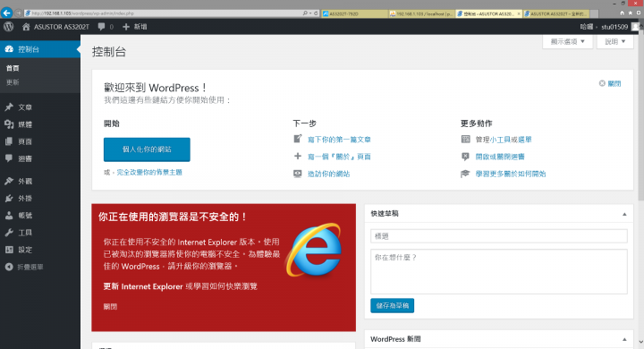Screen dimensions: 644x349
Task: Click the address bar search magnifier icon
Action: click(305, 13)
